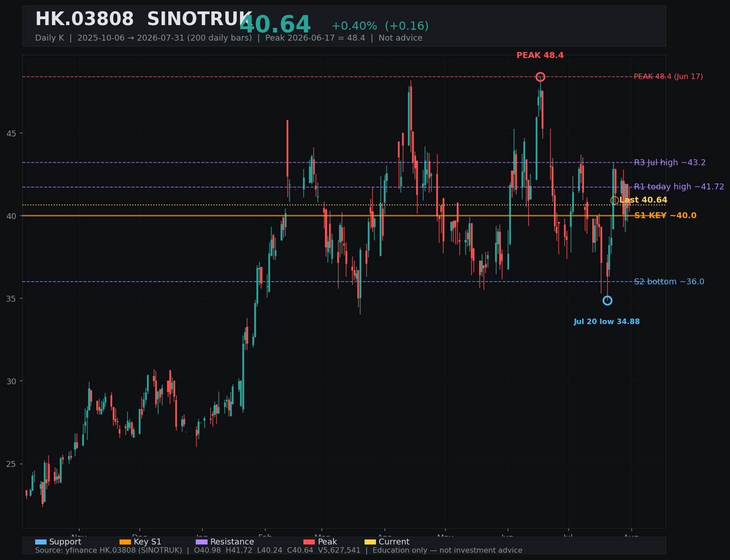730x560 pixels.
Task: Click the 'Resistance' legend label
Action: [232, 542]
